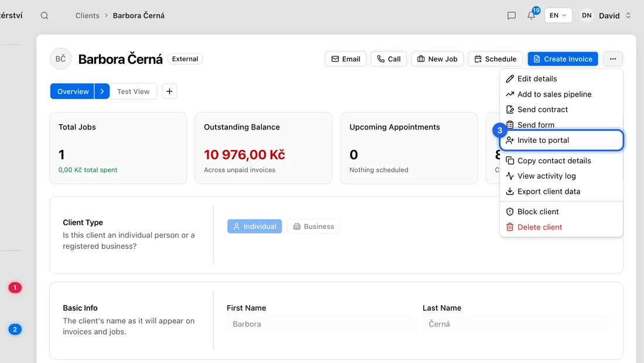Viewport: 644px width, 363px height.
Task: Choose Add to sales pipeline
Action: point(561,94)
